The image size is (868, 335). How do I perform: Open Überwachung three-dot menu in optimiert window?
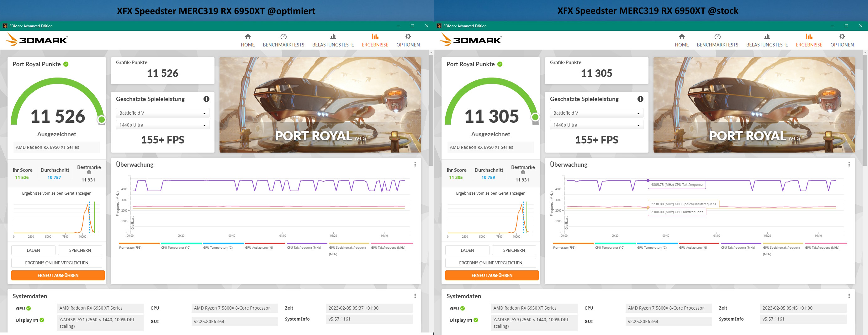(415, 164)
